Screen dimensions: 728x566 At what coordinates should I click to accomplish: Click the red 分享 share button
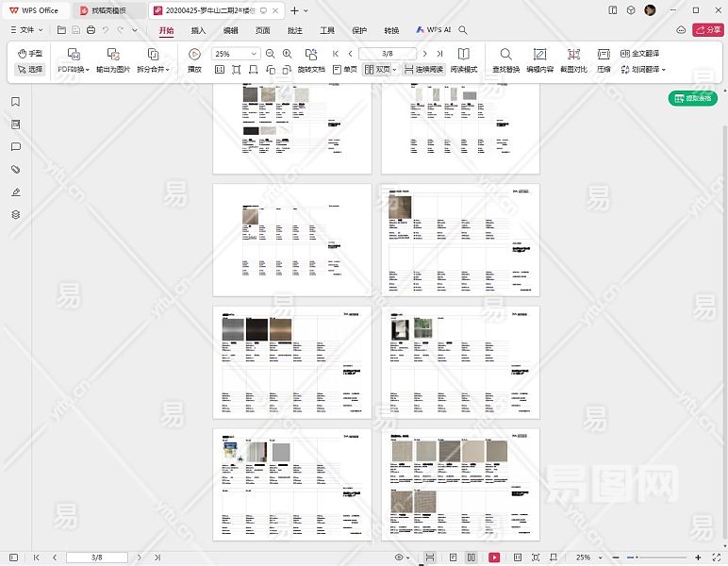707,30
